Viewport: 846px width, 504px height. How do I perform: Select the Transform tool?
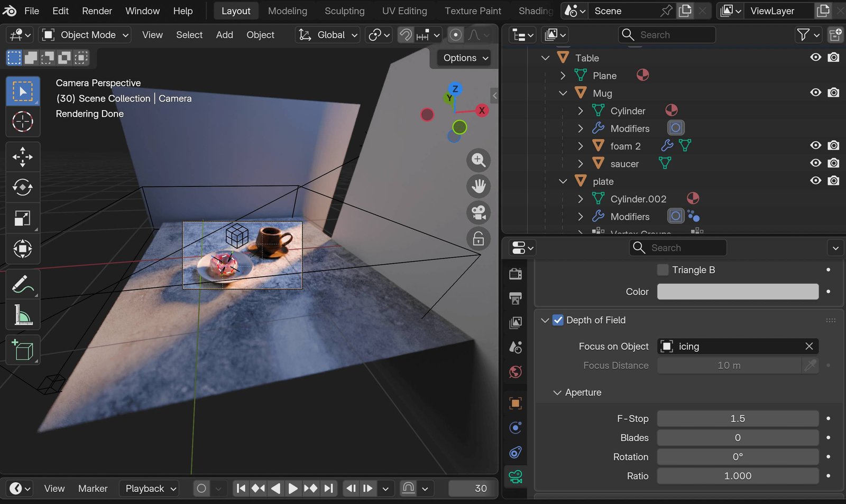(23, 248)
